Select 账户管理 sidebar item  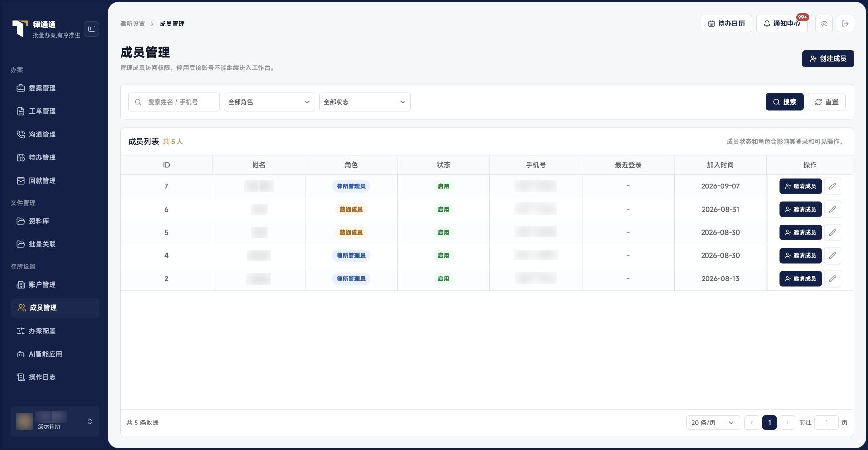click(55, 285)
